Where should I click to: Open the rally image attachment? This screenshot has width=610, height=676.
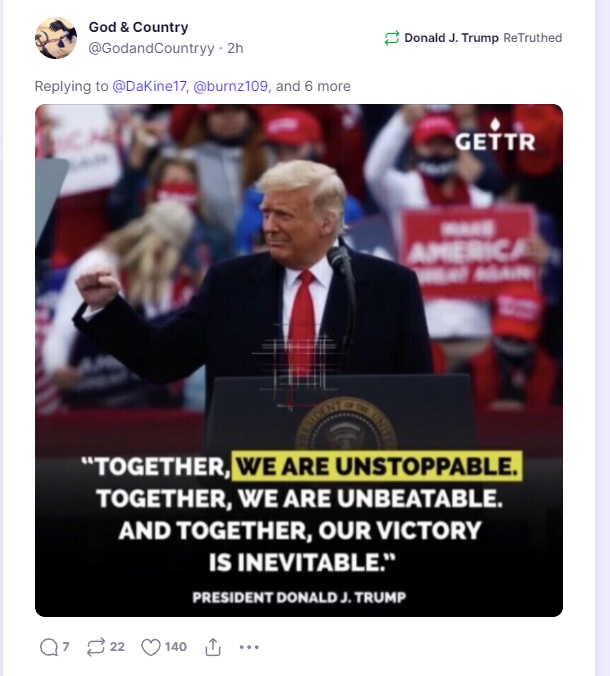point(299,360)
